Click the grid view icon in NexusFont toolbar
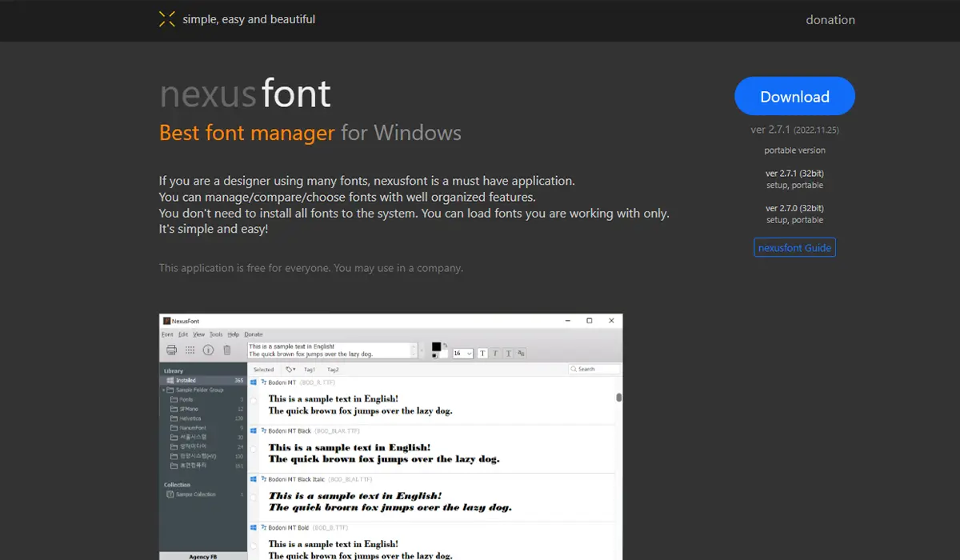The image size is (960, 560). click(190, 350)
